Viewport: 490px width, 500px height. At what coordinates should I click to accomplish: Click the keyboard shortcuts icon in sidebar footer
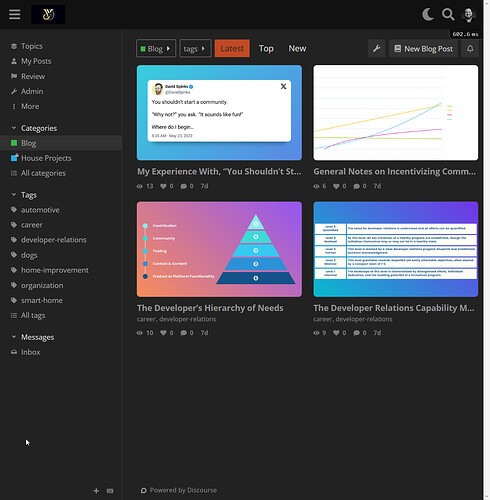(x=110, y=491)
